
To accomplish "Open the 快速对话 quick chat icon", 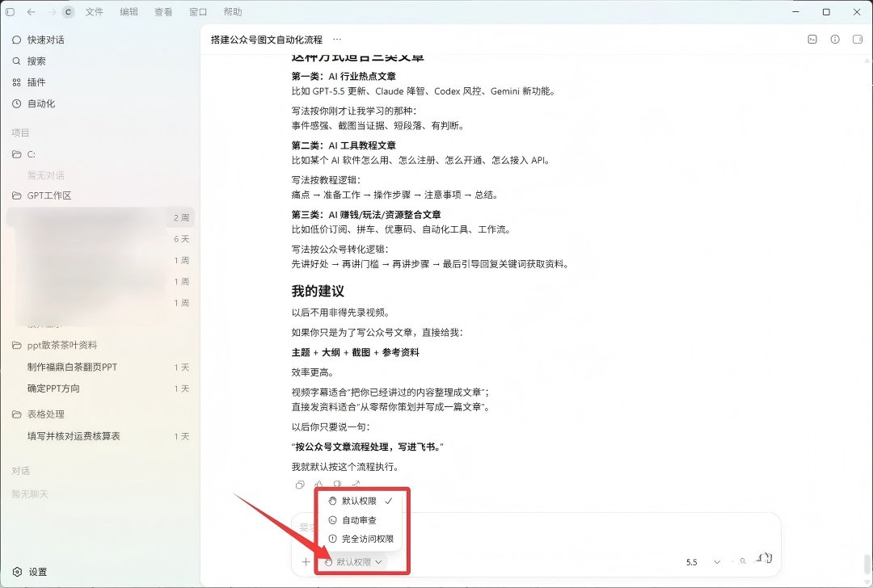I will coord(17,40).
